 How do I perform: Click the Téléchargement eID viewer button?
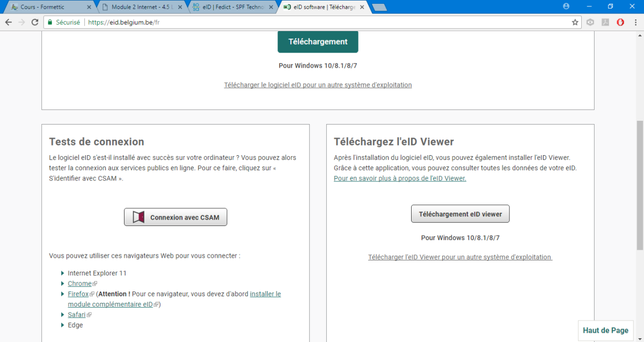click(460, 214)
